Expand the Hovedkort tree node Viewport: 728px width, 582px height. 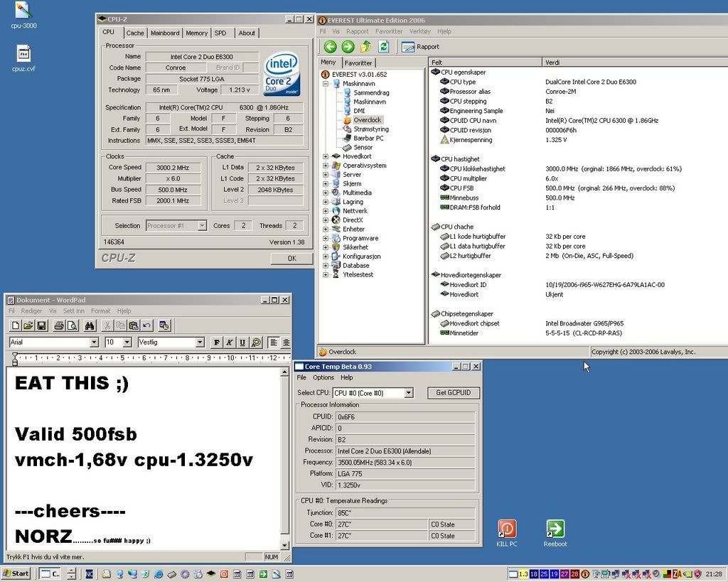pyautogui.click(x=326, y=156)
